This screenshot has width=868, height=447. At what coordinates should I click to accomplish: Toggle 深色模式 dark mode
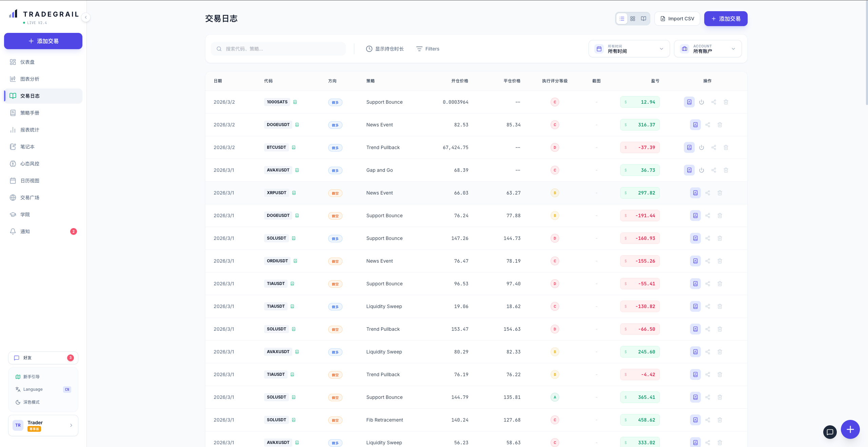[x=31, y=402]
